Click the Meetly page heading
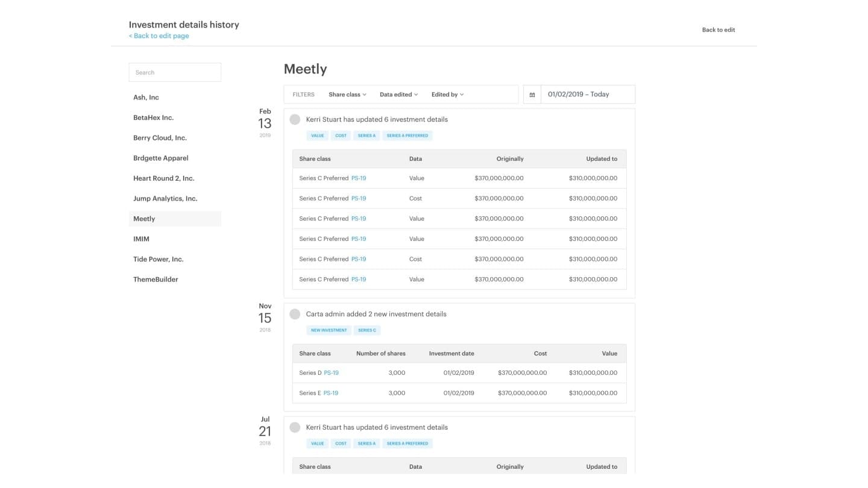The image size is (868, 488). coord(306,69)
